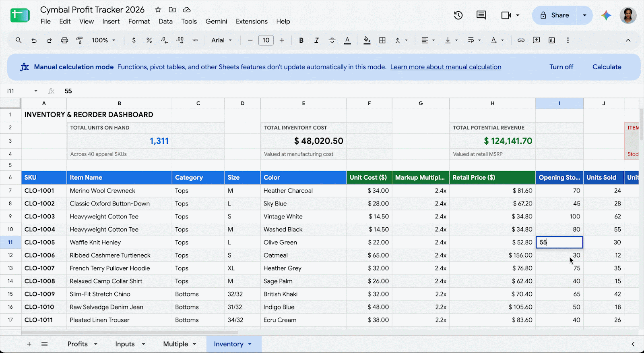Screen dimensions: 644x353
Task: Decrease decimal places
Action: tap(164, 40)
